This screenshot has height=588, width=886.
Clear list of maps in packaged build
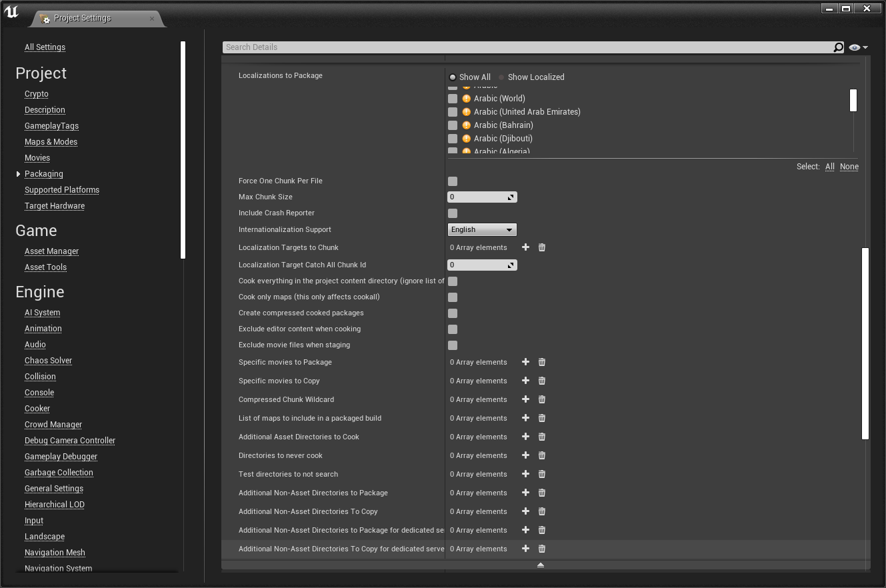[x=542, y=418]
